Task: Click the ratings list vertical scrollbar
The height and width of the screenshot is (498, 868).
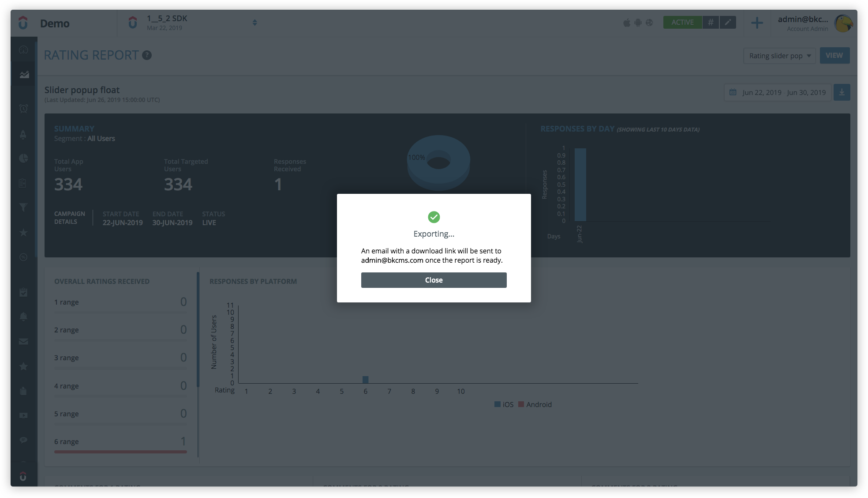Action: pyautogui.click(x=198, y=329)
